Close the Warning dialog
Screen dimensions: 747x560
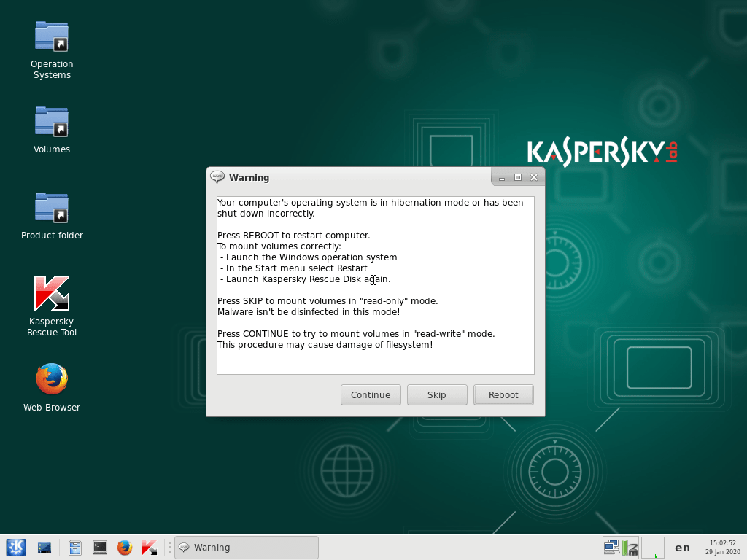(534, 177)
